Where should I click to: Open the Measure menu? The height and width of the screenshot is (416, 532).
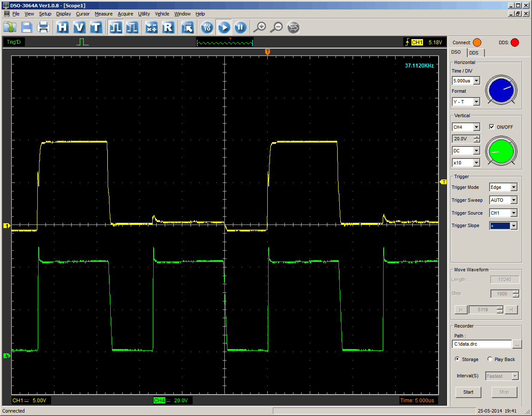point(103,14)
